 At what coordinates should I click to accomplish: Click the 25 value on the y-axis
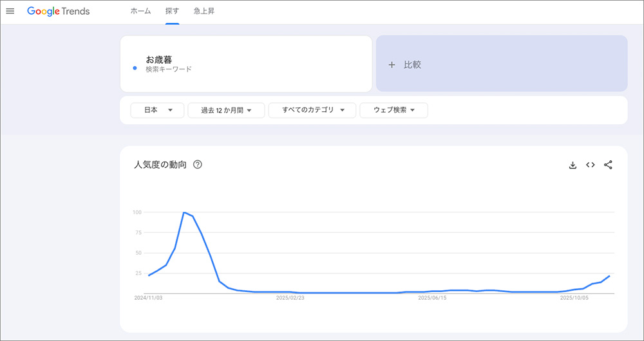pos(138,273)
